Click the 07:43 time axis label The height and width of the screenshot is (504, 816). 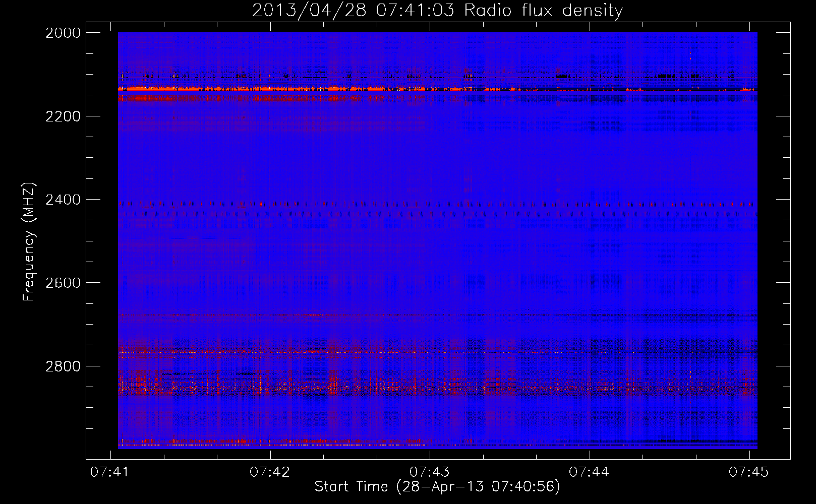430,472
